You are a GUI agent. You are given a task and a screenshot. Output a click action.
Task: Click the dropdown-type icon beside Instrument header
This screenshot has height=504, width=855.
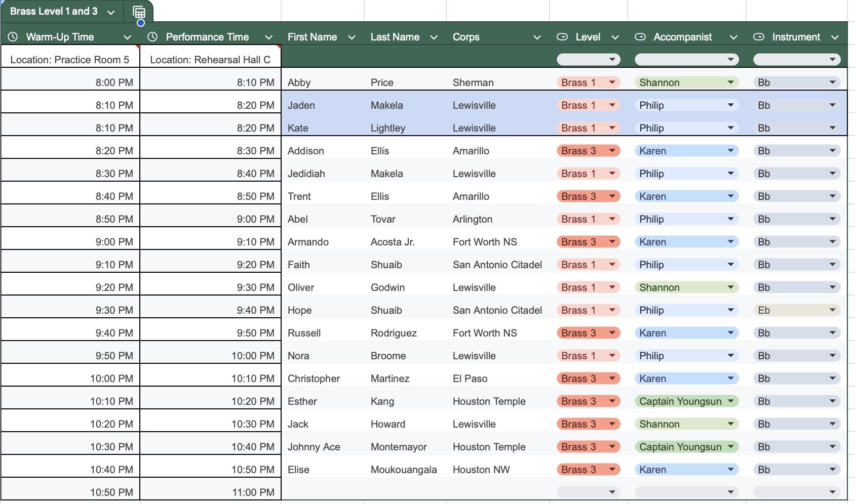[x=759, y=37]
